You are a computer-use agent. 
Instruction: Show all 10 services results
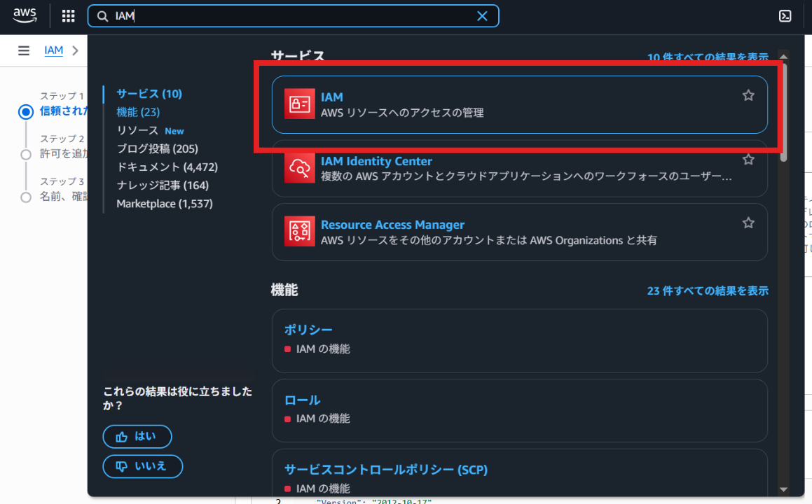[x=708, y=57]
